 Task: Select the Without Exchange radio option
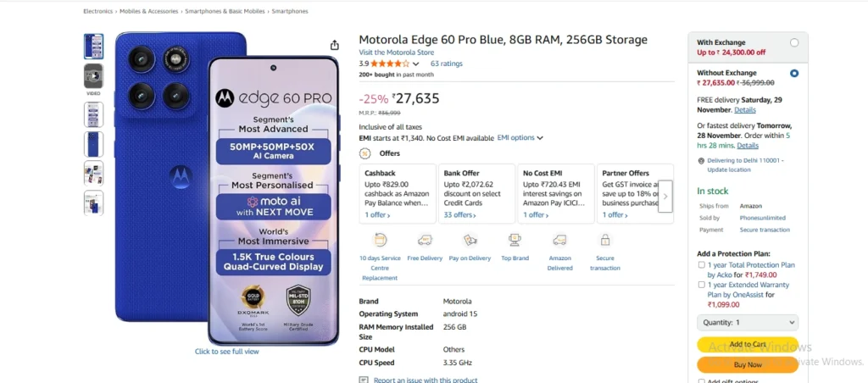pos(793,73)
